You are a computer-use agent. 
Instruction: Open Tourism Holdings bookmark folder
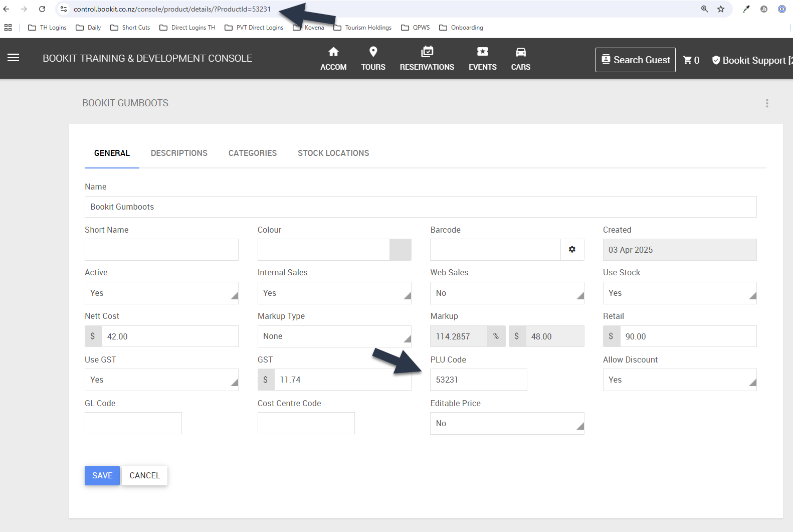[x=363, y=28]
